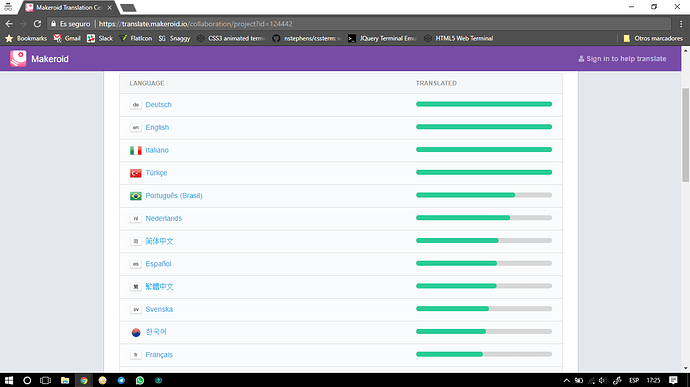This screenshot has height=387, width=690.
Task: Click the Brazilian flag icon
Action: [136, 196]
